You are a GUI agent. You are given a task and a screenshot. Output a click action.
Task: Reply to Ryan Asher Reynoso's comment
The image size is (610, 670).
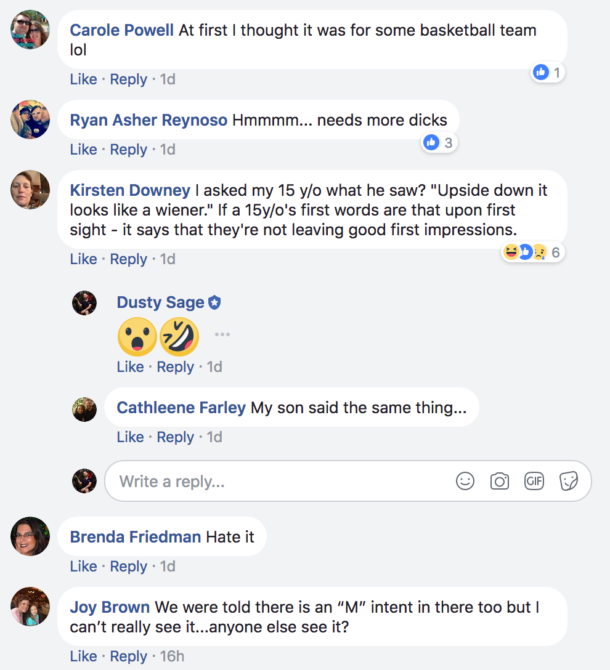point(129,150)
